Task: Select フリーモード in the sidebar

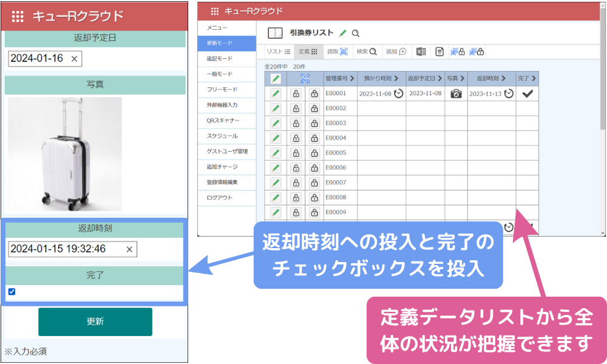Action: tap(227, 90)
